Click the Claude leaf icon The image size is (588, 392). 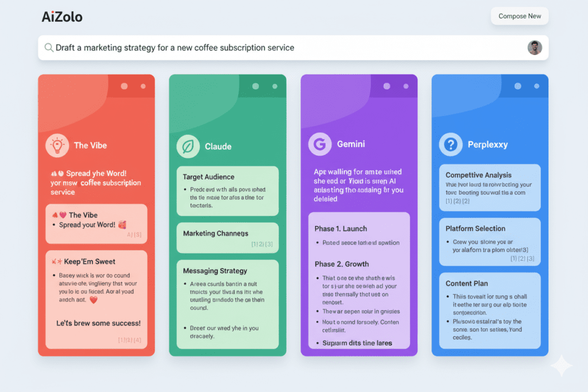tap(188, 146)
